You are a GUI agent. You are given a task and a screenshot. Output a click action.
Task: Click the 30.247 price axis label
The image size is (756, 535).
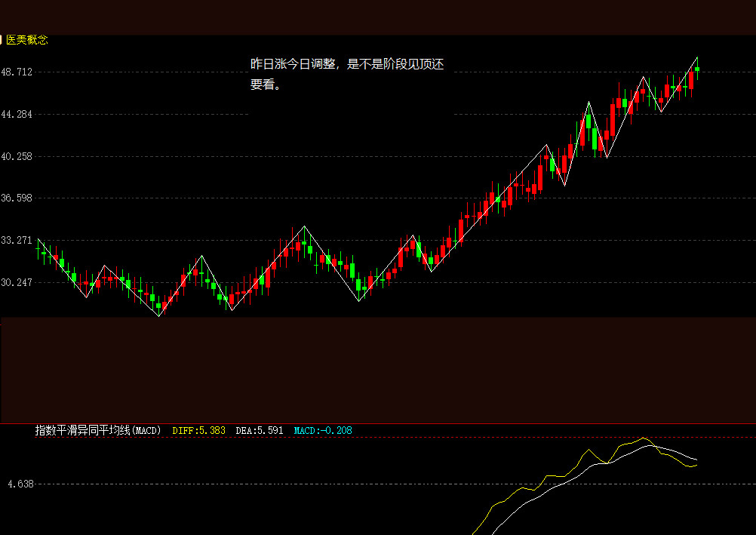coord(17,282)
